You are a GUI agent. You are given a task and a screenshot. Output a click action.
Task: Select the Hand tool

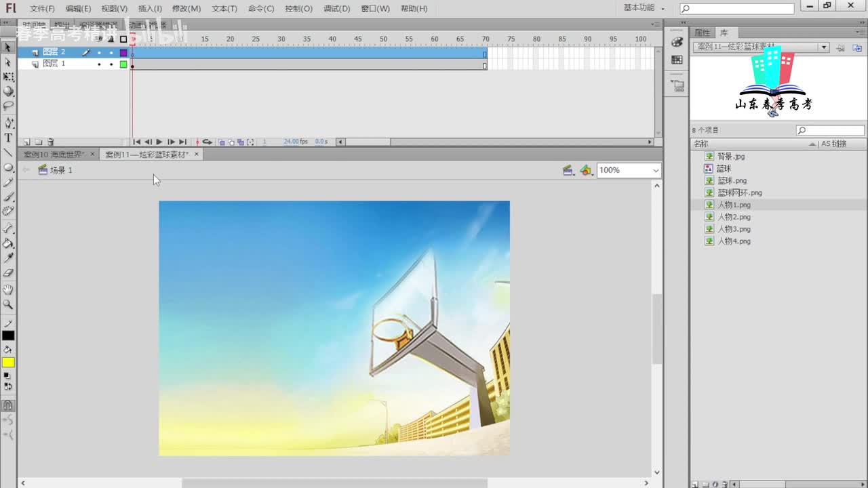[x=8, y=290]
